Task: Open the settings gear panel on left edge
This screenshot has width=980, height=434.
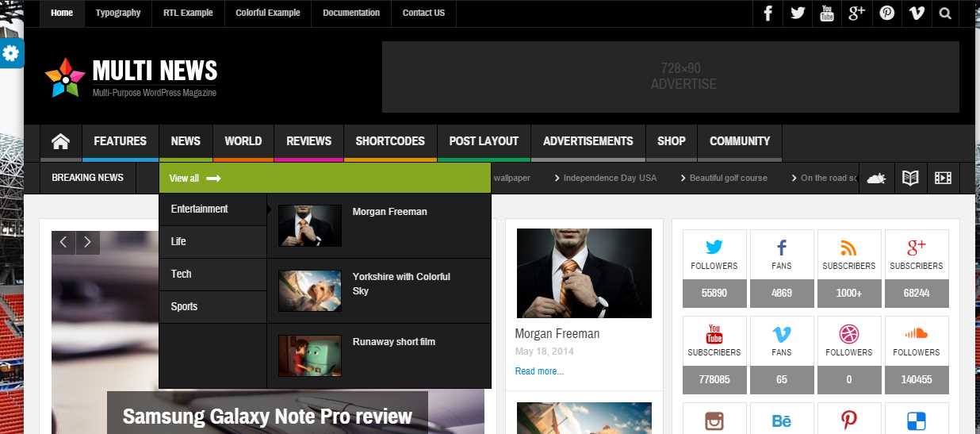Action: [x=11, y=53]
